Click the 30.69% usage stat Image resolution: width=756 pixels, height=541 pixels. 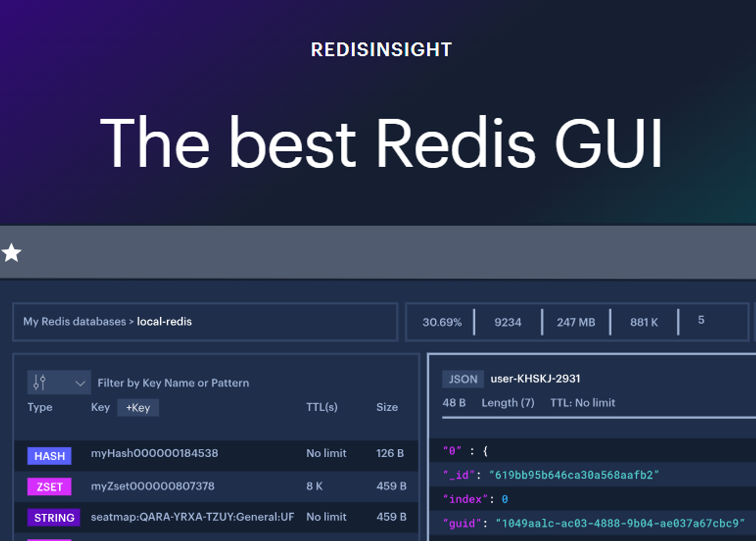440,322
